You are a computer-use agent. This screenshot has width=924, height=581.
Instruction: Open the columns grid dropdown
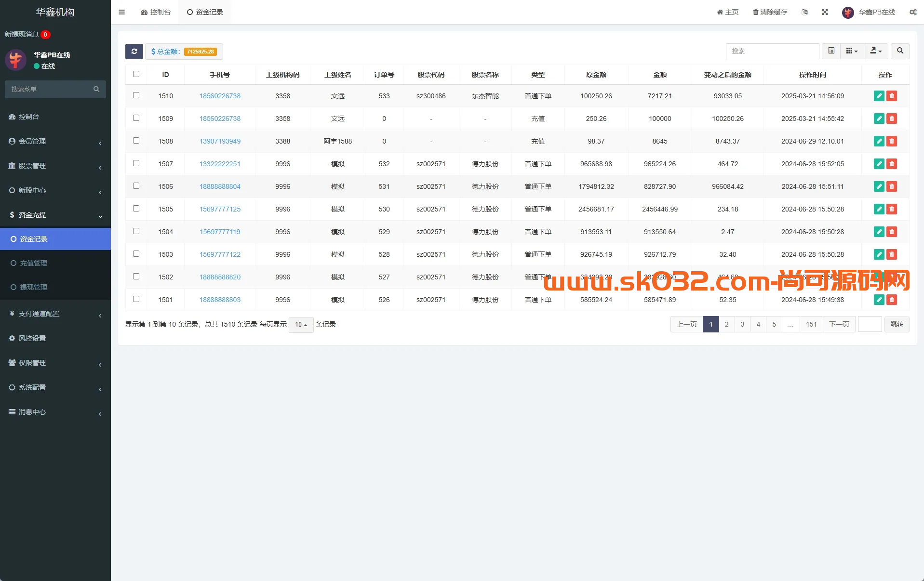[x=852, y=51]
